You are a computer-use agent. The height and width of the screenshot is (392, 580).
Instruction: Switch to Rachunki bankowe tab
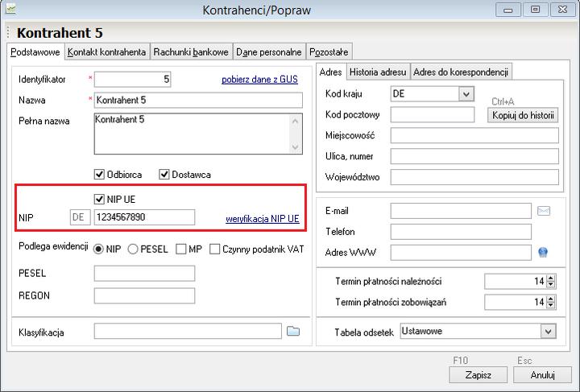[x=191, y=52]
